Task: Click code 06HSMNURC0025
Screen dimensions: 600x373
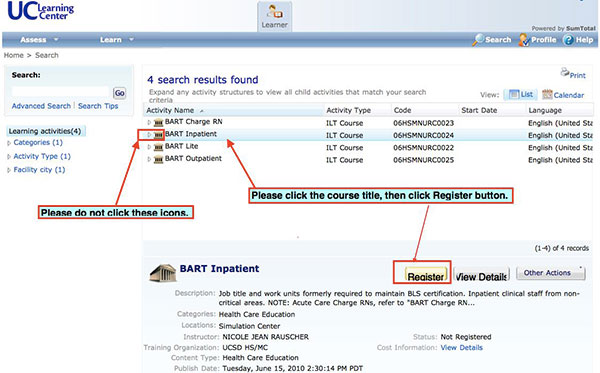Action: pyautogui.click(x=423, y=160)
